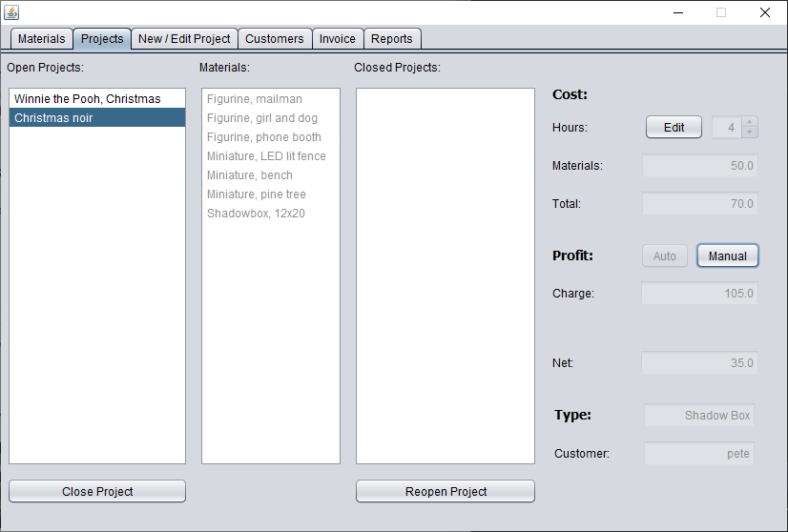Screen dimensions: 788x532
Task: Click the Hours spinner value field
Action: 727,127
